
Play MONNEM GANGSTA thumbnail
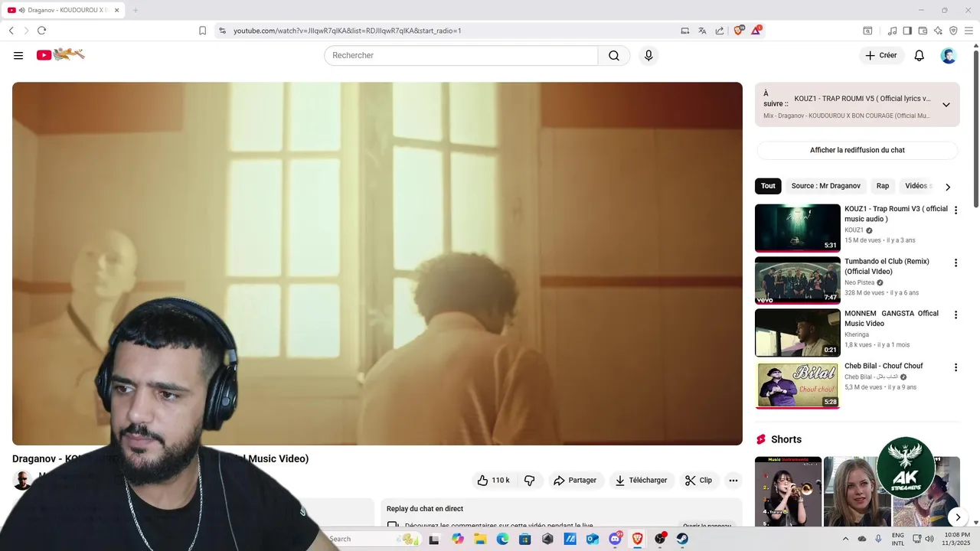pyautogui.click(x=797, y=332)
